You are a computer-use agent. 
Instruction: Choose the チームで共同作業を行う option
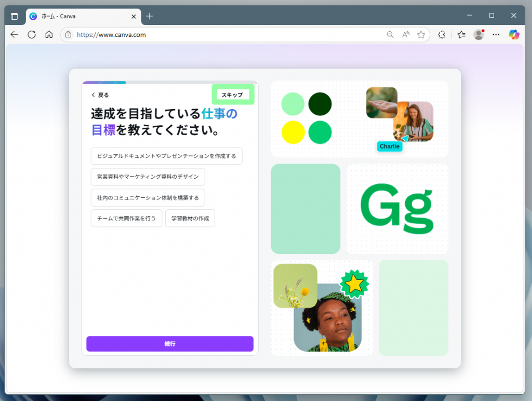coord(126,218)
